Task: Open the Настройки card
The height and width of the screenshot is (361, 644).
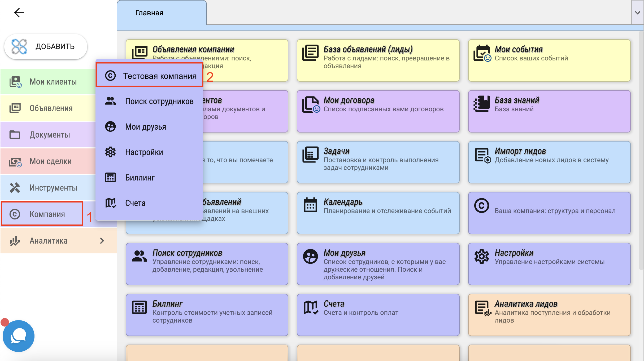Action: click(x=549, y=264)
